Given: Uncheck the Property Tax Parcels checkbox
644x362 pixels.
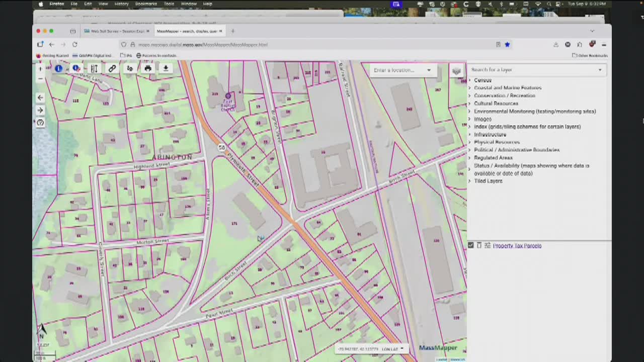Looking at the screenshot, I should pos(470,245).
